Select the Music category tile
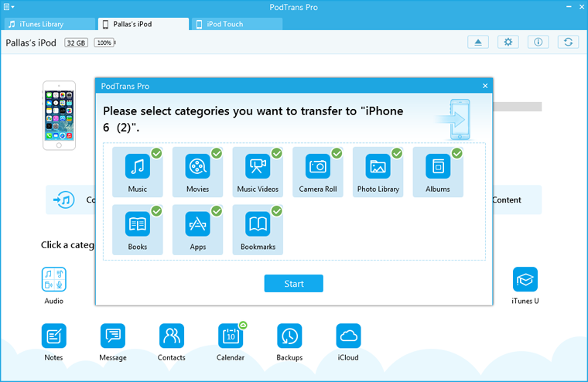 point(138,171)
